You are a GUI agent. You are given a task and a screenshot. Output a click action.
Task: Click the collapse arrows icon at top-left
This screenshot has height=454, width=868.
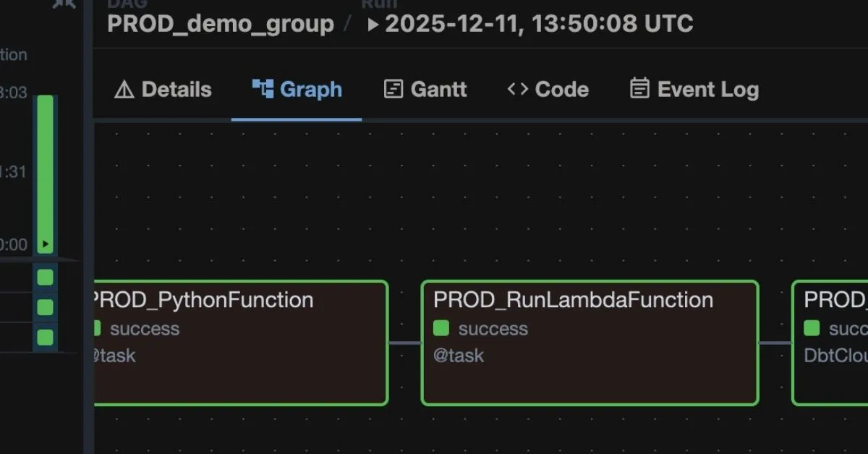pos(64,4)
